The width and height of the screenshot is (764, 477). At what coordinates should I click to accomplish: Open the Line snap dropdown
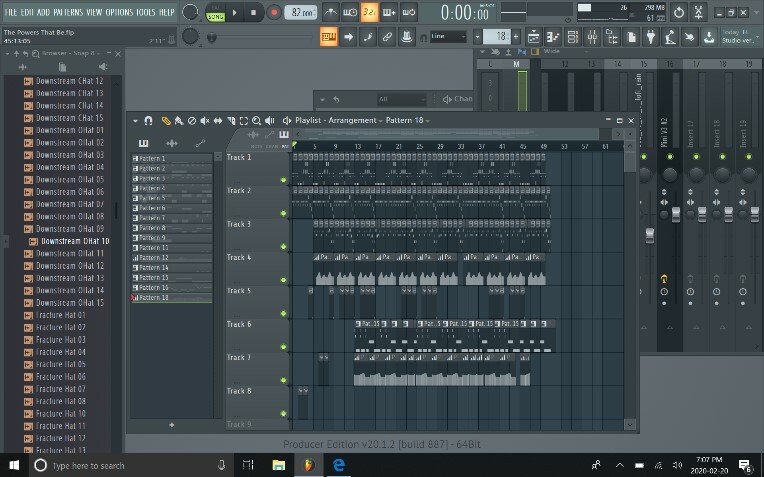click(x=448, y=37)
